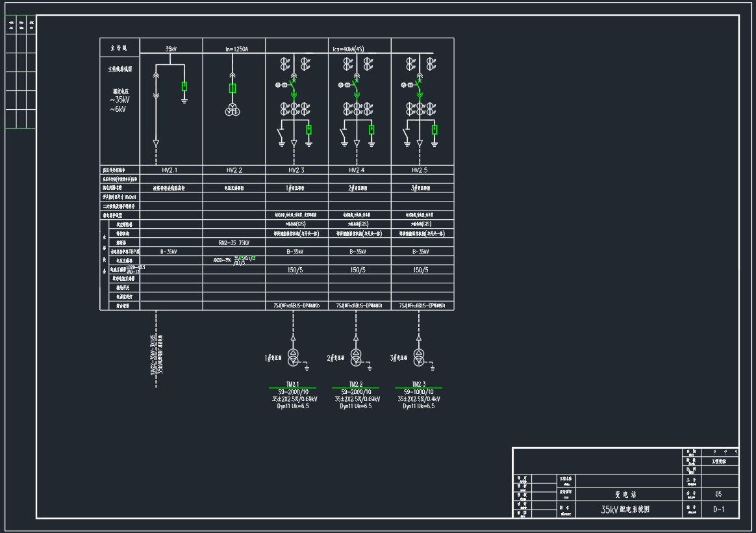Click the RN2-35 35KV fuse text
The width and height of the screenshot is (756, 533).
(x=234, y=242)
